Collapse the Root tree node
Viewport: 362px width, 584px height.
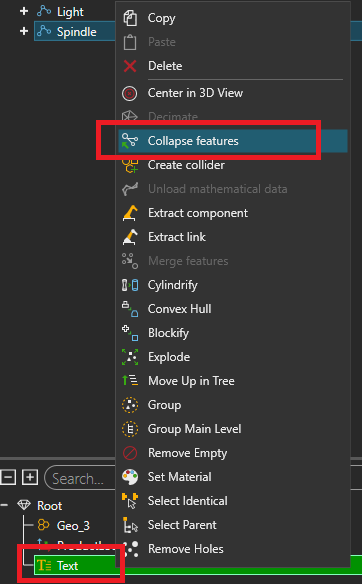tap(4, 505)
